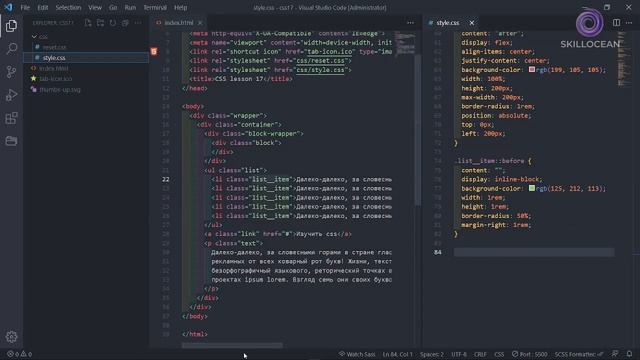Open the notifications bell in status bar

(629, 354)
